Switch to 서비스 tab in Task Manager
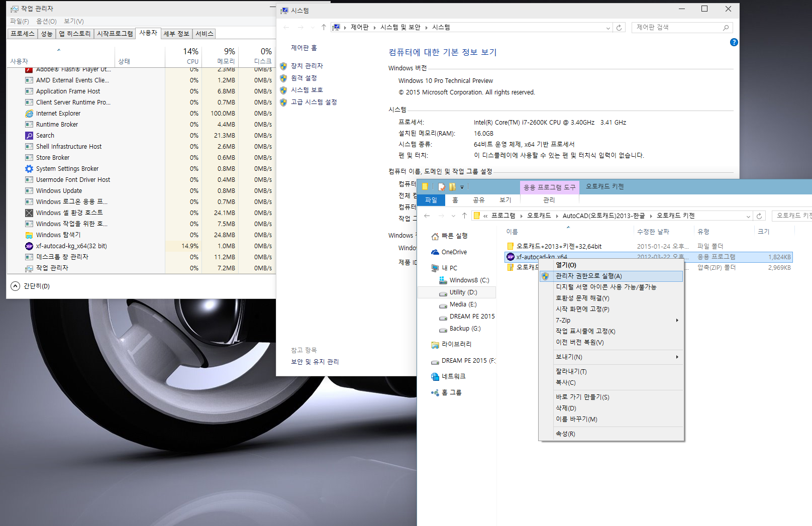 pos(205,34)
